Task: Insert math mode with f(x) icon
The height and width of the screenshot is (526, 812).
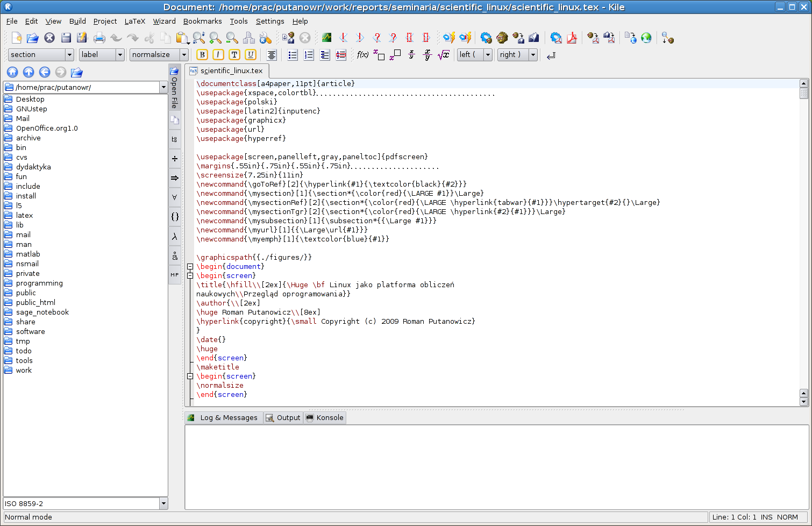Action: [x=363, y=54]
